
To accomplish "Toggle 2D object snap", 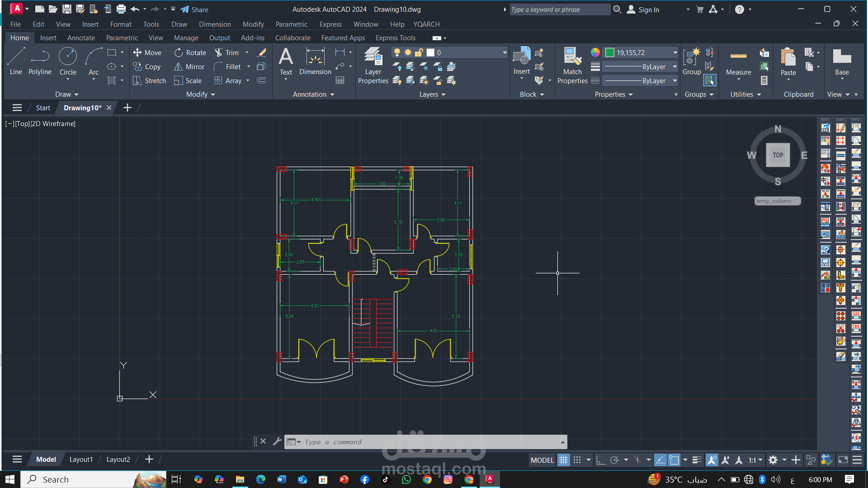I will tap(674, 460).
